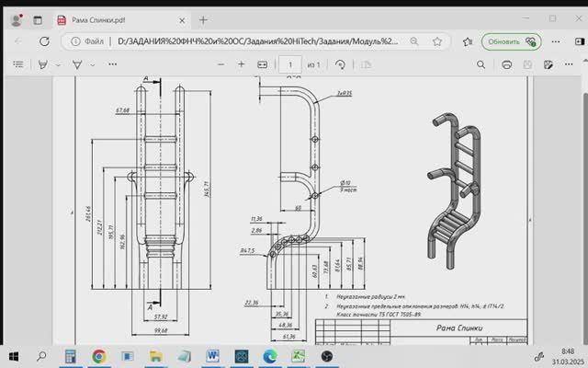Image resolution: width=588 pixels, height=368 pixels.
Task: Open the zoom indicator in address bar
Action: [414, 41]
